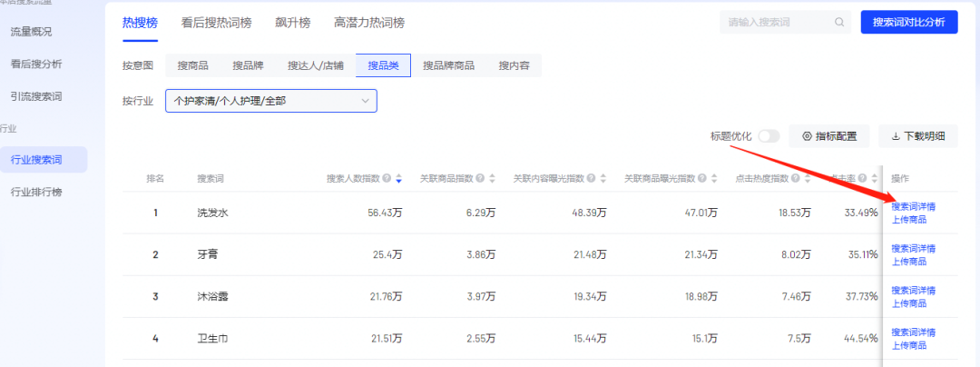The height and width of the screenshot is (367, 980).
Task: Click help icon beside 点击热度指数
Action: pyautogui.click(x=794, y=179)
